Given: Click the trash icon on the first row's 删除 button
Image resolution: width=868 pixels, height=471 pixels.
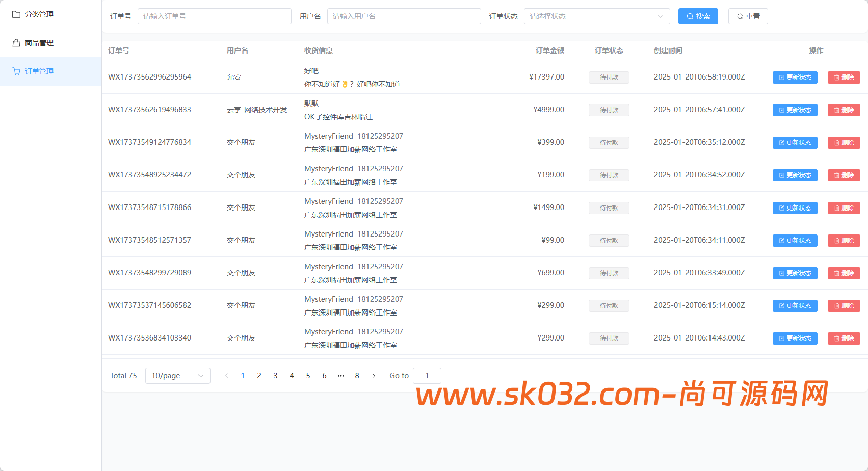Looking at the screenshot, I should point(836,77).
